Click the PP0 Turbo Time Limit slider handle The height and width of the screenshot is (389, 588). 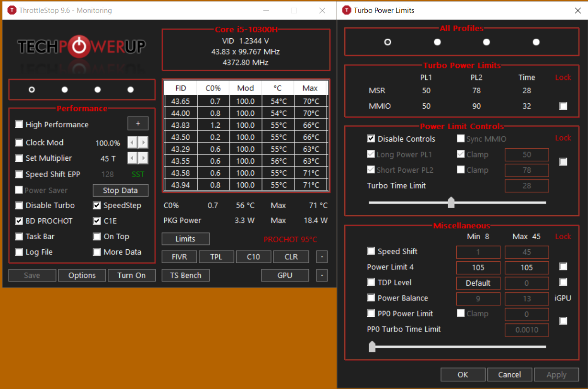point(372,346)
